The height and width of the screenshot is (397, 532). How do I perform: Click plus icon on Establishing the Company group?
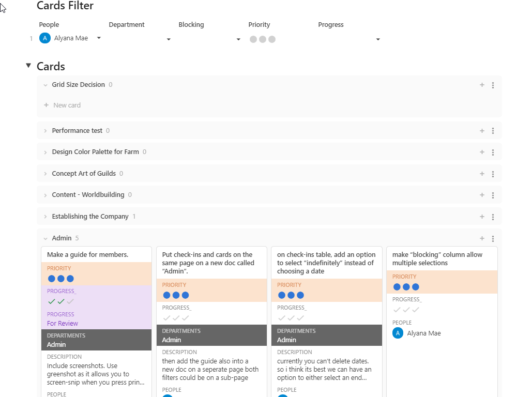click(x=482, y=217)
